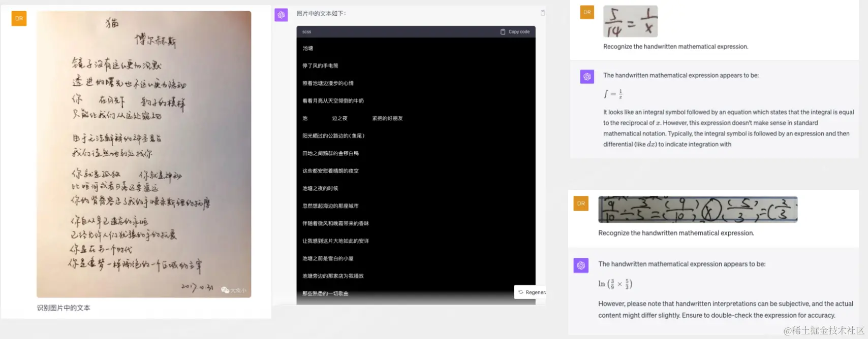Click the ChatGPT logo beside '图片中的文本如下'

[281, 15]
